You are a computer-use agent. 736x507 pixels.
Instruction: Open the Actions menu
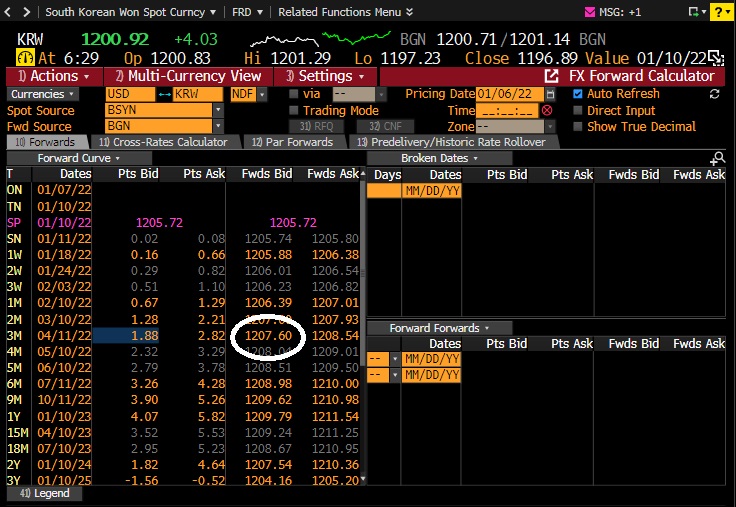point(54,76)
